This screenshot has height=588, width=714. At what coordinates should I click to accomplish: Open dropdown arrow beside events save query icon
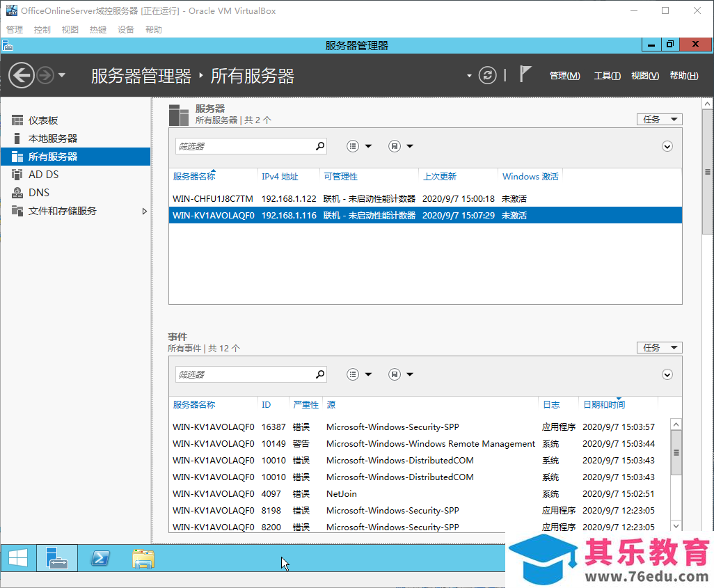pyautogui.click(x=410, y=374)
